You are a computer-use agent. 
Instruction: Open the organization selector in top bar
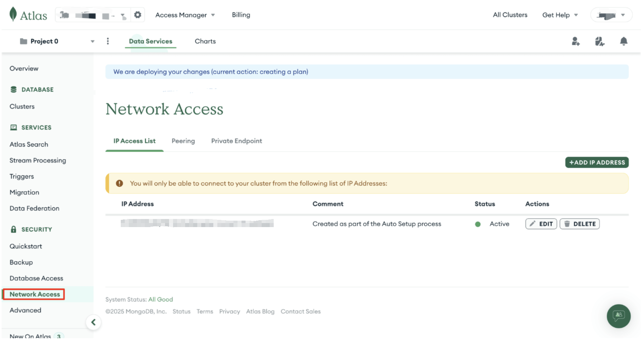point(93,15)
